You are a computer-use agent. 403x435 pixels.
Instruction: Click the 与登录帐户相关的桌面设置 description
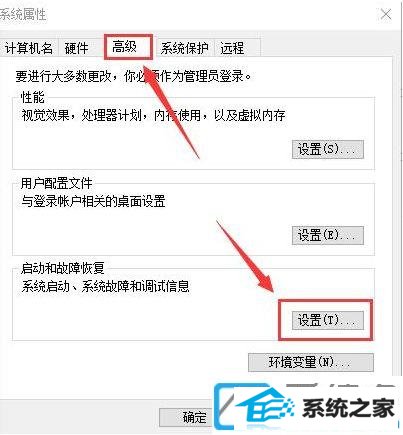click(x=93, y=201)
